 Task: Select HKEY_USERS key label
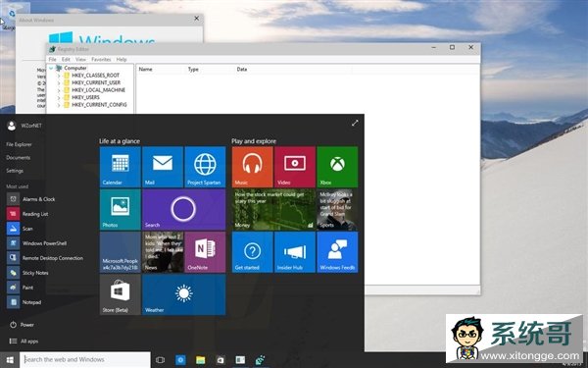[85, 97]
